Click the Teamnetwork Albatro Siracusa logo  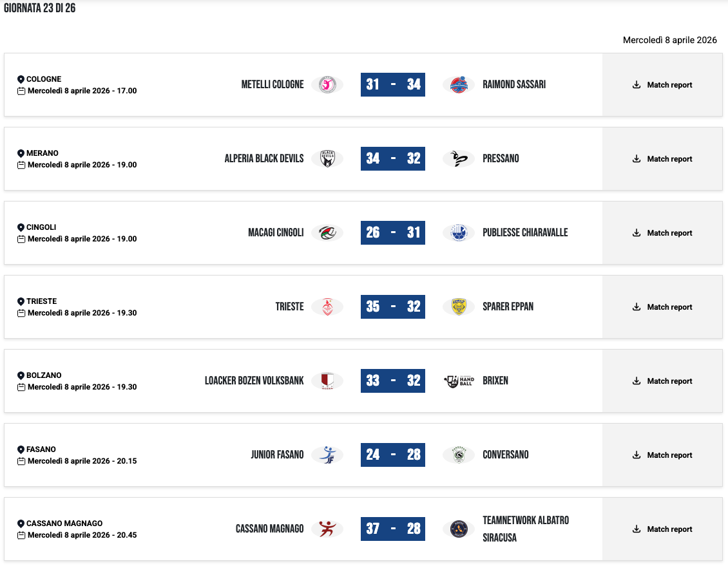(x=459, y=529)
